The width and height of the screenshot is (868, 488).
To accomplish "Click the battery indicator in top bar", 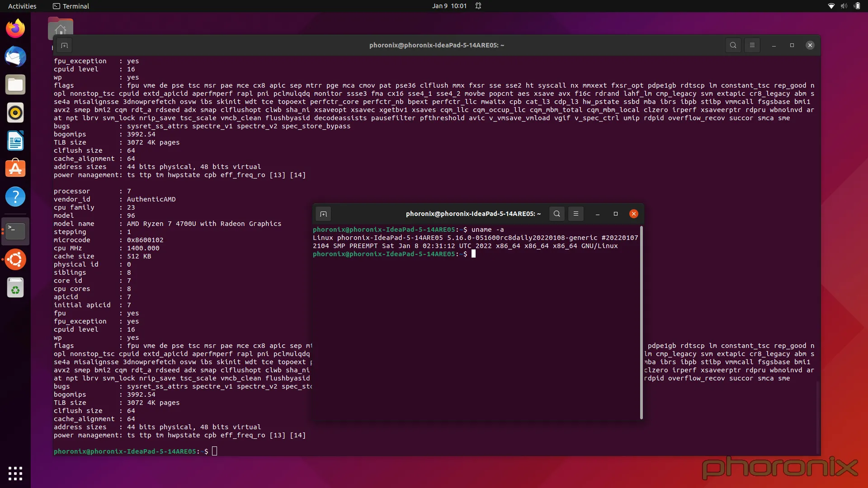I will coord(857,6).
